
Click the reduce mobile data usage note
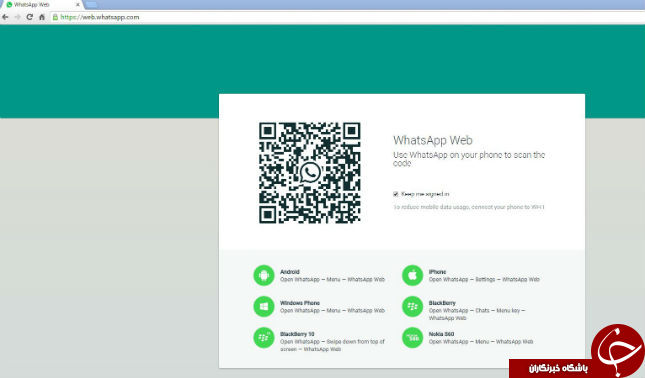pos(469,207)
